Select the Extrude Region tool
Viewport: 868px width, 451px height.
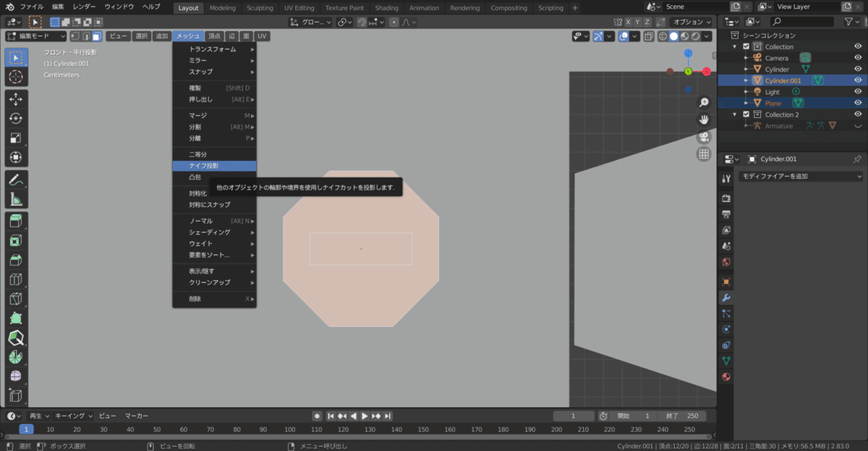[x=16, y=222]
